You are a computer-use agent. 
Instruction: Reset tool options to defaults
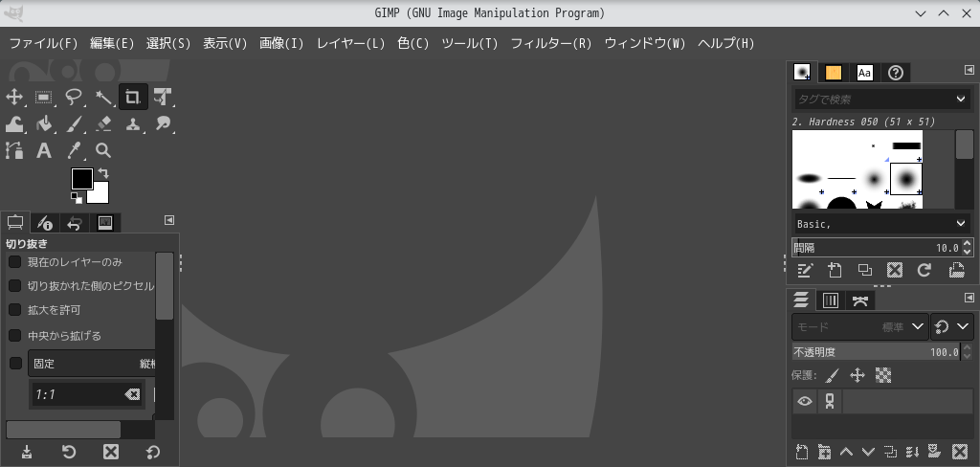152,452
